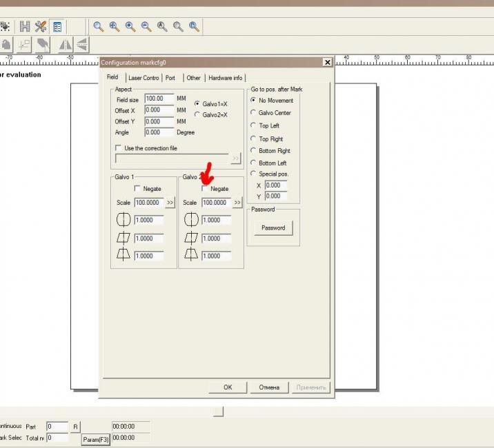Viewport: 494px width, 448px height.
Task: Enable the Galvo 2 Negate checkbox
Action: point(205,189)
